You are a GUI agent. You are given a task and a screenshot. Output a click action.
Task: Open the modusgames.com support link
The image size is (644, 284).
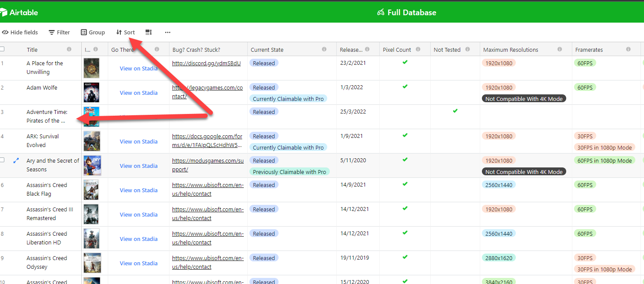tap(207, 165)
